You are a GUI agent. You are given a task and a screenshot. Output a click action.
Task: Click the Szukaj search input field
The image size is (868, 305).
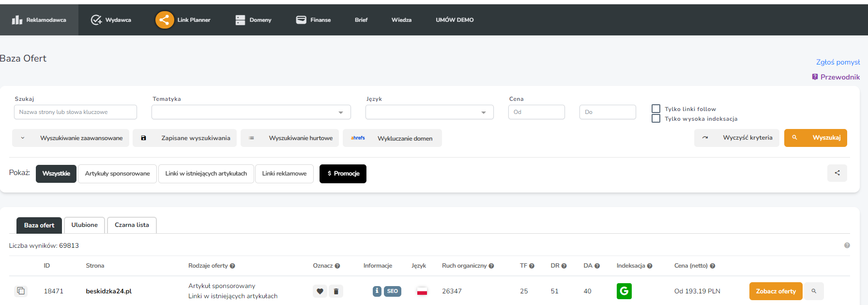pos(76,112)
